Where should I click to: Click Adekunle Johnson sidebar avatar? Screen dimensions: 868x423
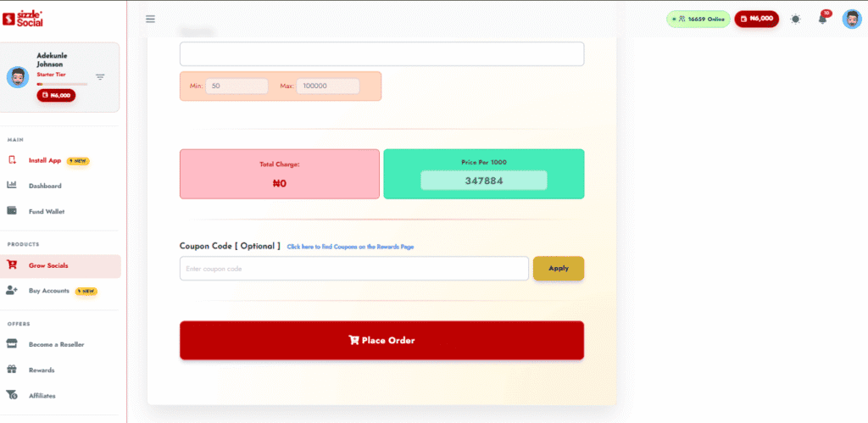18,77
